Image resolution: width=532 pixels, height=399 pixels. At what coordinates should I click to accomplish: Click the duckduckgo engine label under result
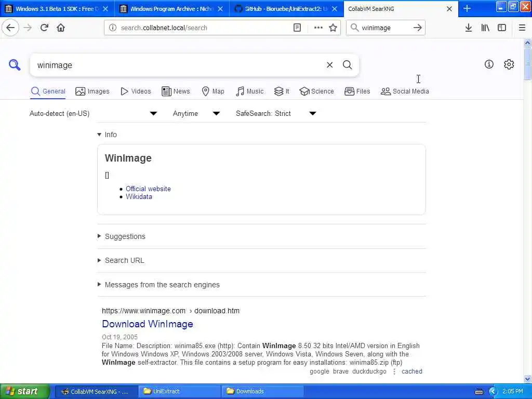[369, 371]
